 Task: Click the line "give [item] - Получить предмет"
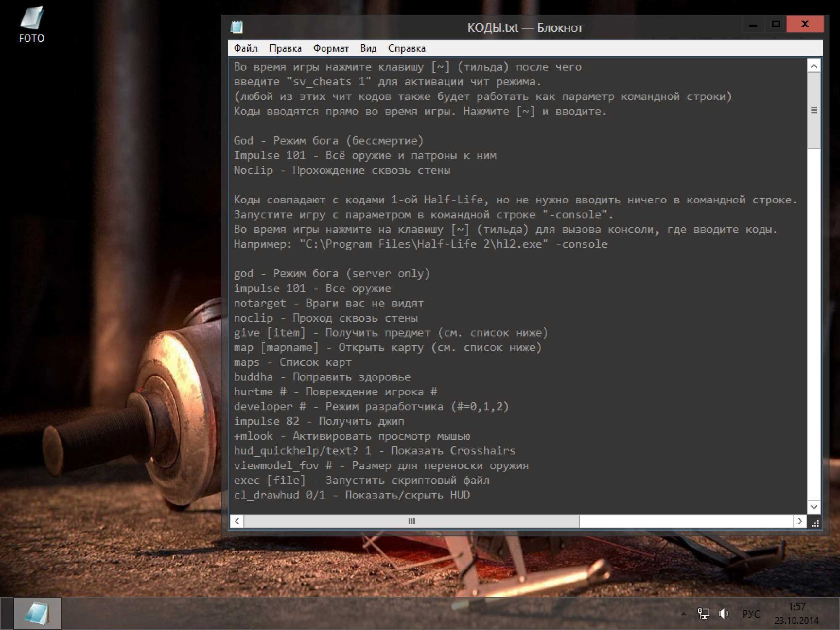pos(391,333)
